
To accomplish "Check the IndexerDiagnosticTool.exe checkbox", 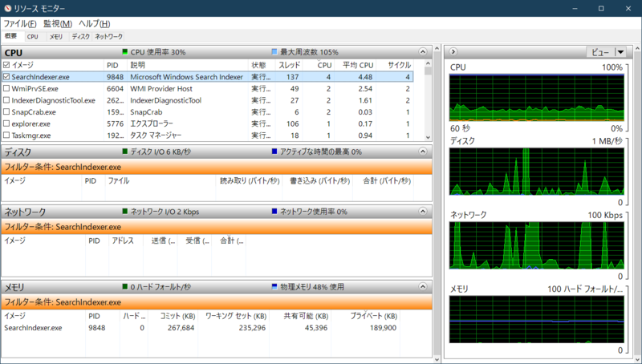I will coord(6,100).
